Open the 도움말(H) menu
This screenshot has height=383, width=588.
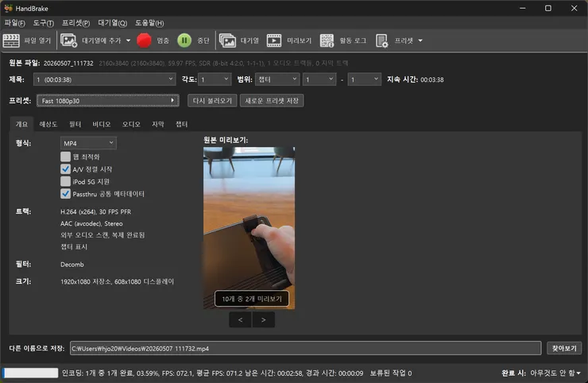coord(149,23)
